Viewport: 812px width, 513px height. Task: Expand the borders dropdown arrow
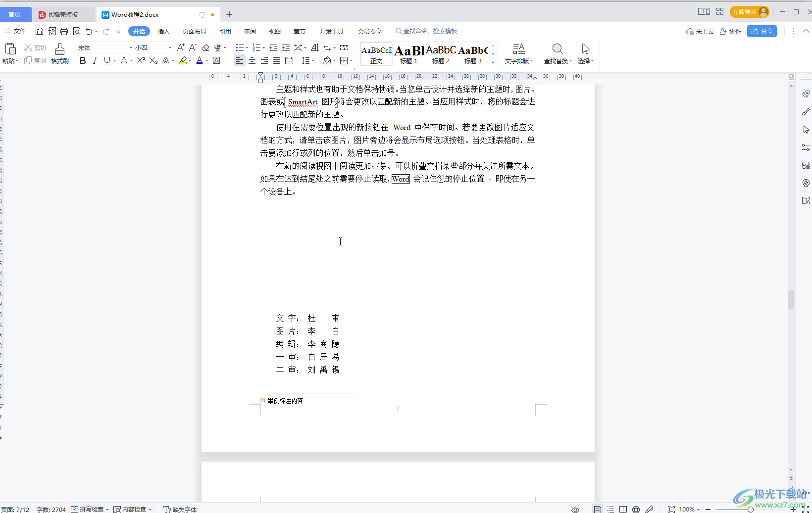[352, 61]
